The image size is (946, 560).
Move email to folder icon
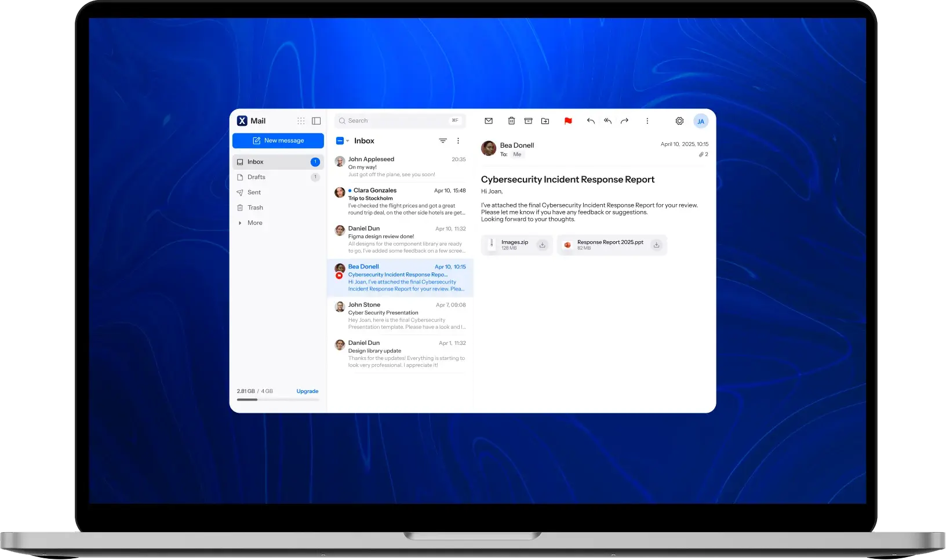[x=545, y=121]
